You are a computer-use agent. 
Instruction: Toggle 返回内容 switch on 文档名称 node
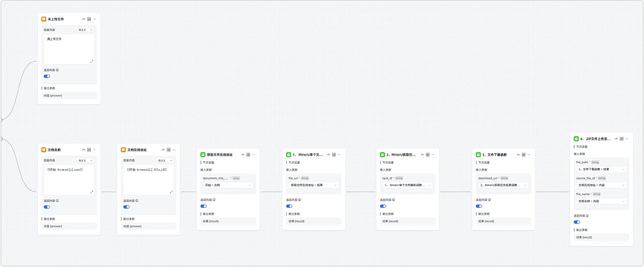tap(47, 207)
